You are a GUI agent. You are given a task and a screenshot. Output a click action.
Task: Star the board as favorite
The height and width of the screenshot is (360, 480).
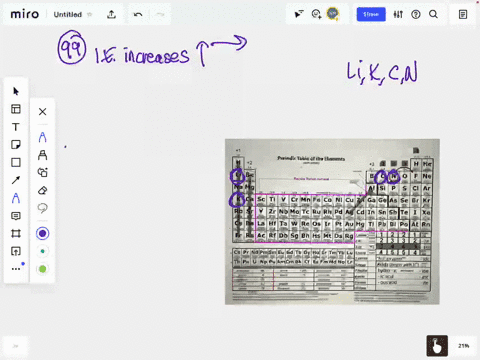point(89,14)
